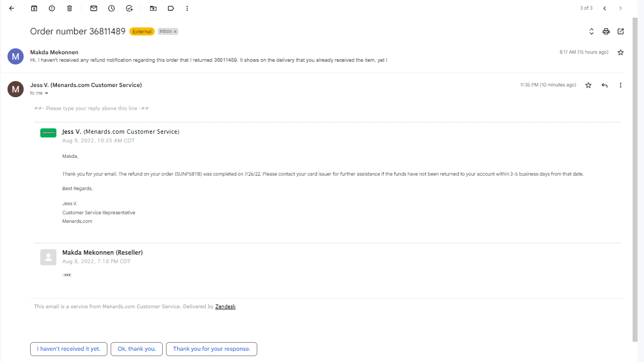Star the Jess V. reply message
The width and height of the screenshot is (644, 362).
(588, 85)
